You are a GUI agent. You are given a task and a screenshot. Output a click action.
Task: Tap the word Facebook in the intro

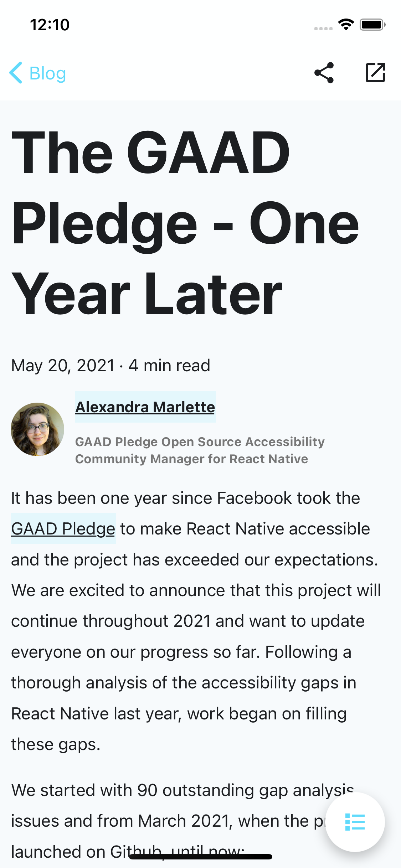[x=254, y=498]
